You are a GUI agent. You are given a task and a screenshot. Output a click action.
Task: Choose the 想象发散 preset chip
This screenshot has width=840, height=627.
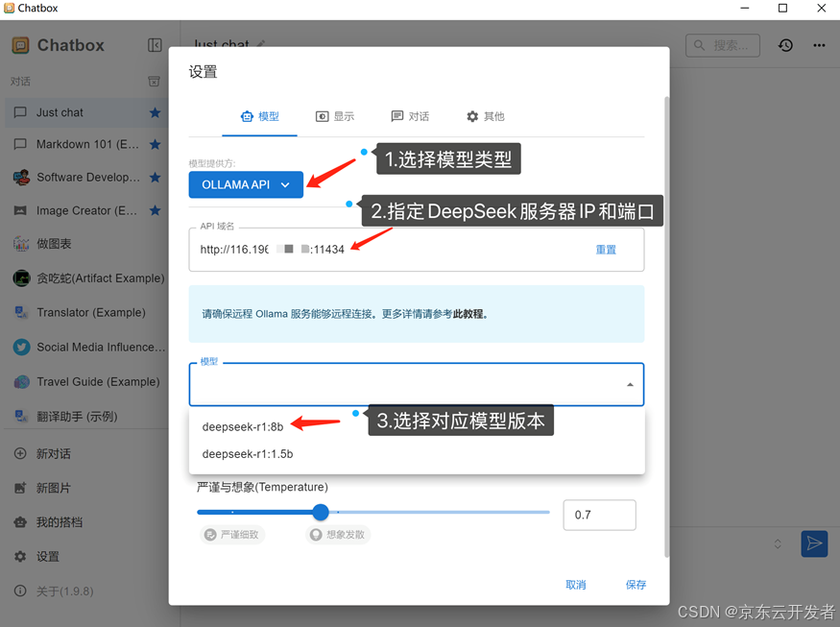[338, 534]
